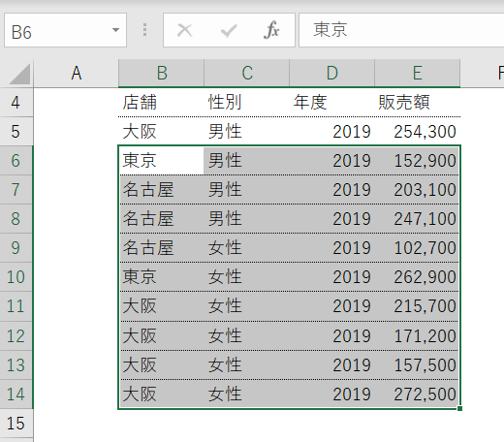504x442 pixels.
Task: Click the 年度 header cell
Action: point(331,103)
